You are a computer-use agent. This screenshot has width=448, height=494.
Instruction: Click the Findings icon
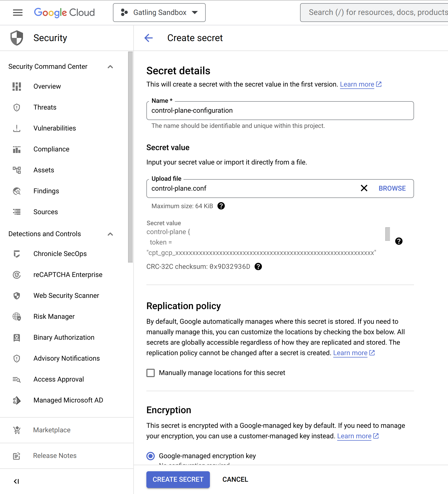[x=17, y=191]
